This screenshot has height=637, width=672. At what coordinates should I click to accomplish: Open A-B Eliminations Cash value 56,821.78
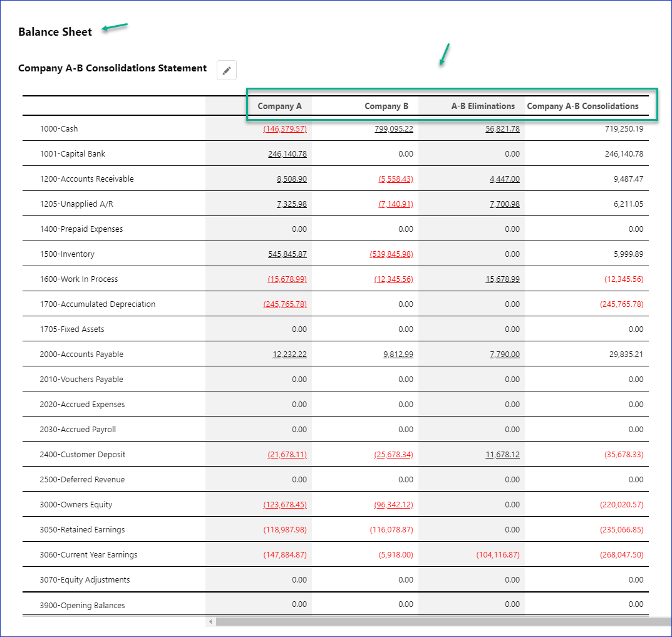pos(502,129)
